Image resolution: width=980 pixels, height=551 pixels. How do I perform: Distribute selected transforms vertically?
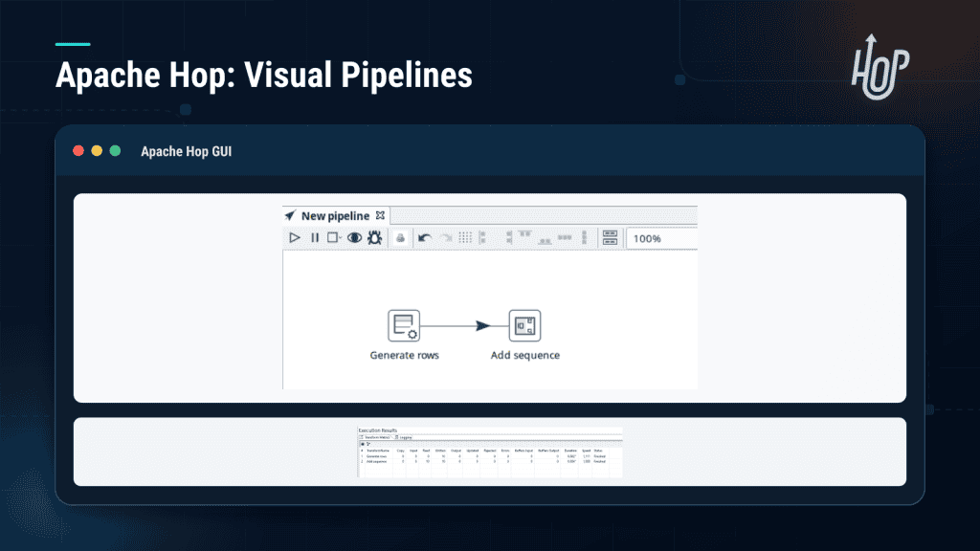(585, 238)
